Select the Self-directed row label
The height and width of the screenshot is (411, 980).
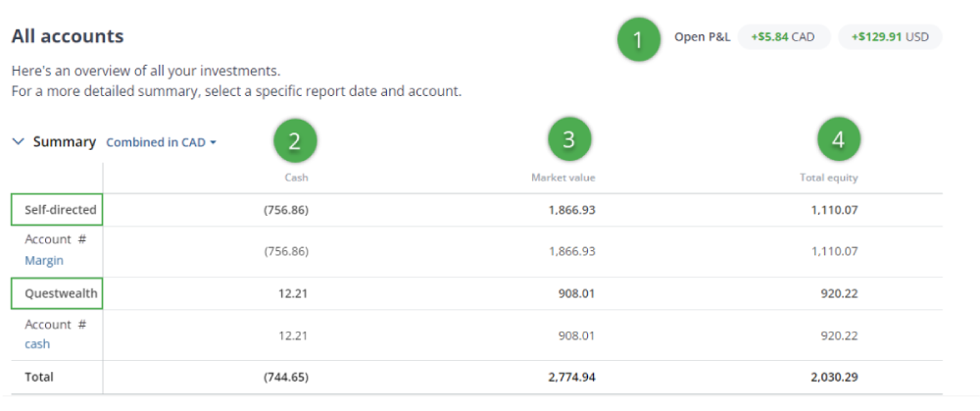pyautogui.click(x=56, y=210)
